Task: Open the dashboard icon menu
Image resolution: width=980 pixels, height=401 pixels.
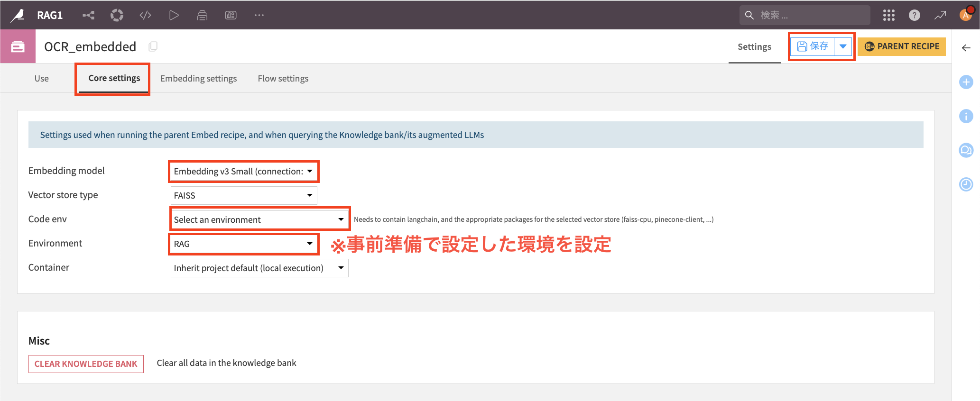Action: [231, 15]
